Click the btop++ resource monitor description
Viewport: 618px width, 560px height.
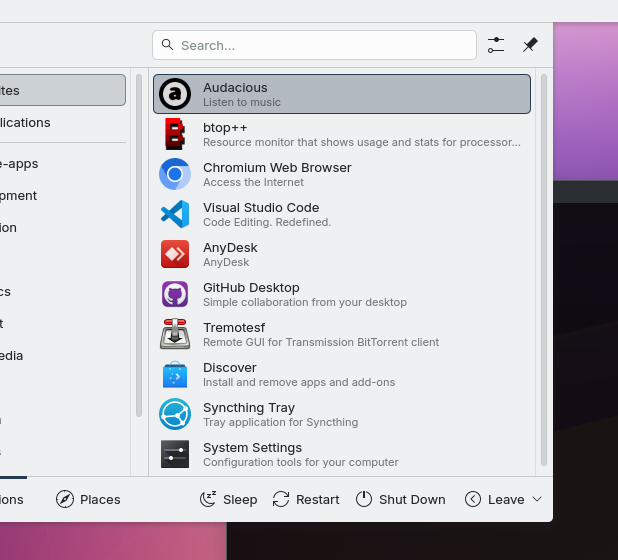click(x=362, y=142)
